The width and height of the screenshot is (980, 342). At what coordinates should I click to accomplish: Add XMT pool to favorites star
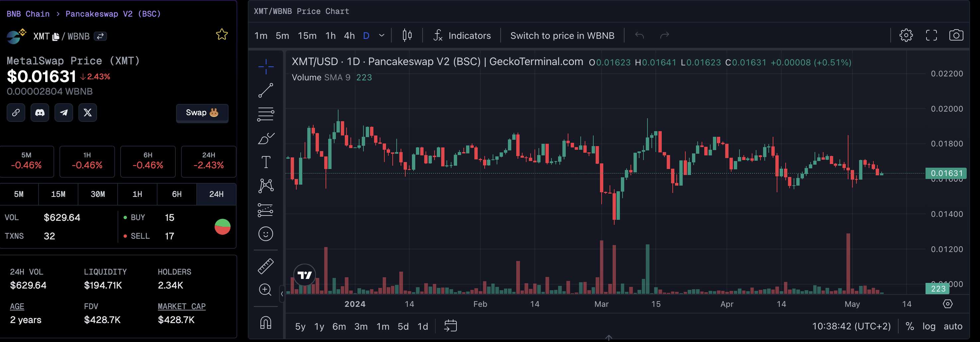222,35
